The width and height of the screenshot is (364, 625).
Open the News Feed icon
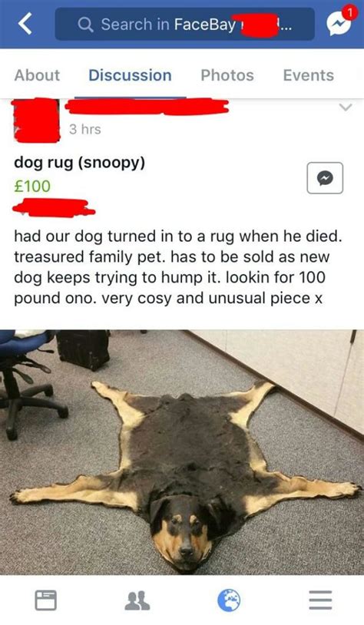coord(46,600)
